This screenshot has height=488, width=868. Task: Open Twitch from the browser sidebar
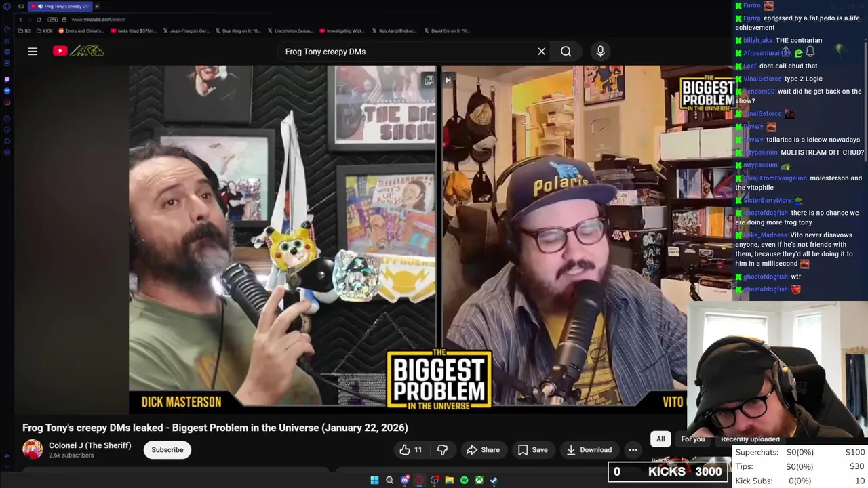[7, 79]
